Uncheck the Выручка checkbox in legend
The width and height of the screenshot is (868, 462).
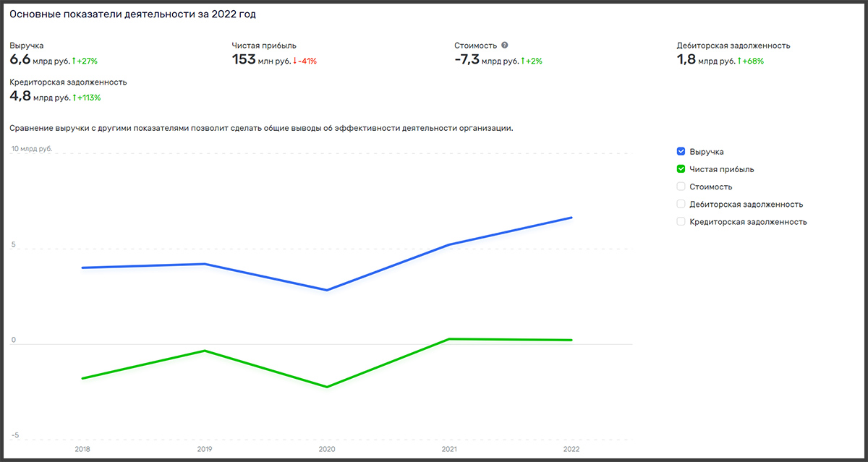coord(681,152)
